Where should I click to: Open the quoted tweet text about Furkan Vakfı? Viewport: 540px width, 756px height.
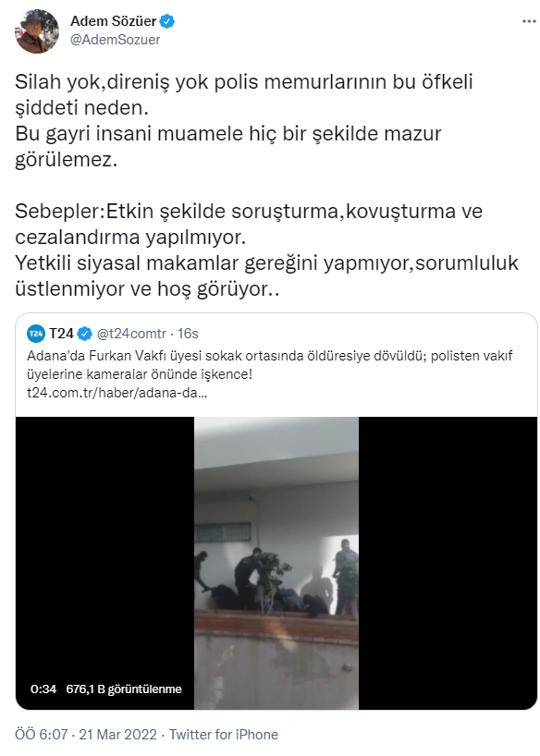click(x=269, y=364)
